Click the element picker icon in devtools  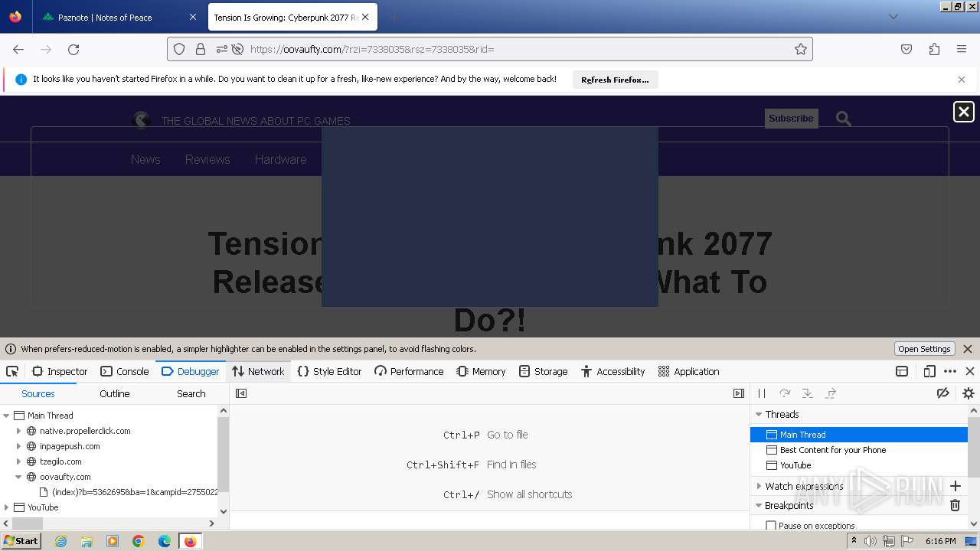click(x=12, y=371)
